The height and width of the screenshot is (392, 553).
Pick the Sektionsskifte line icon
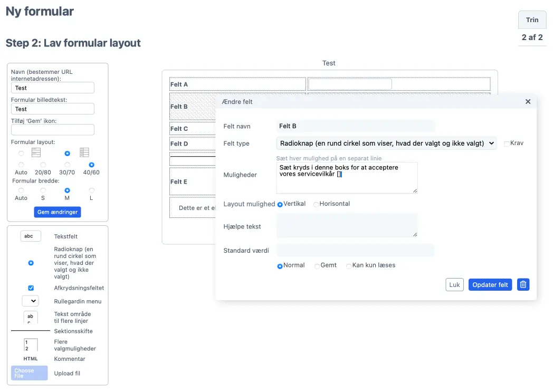(x=31, y=331)
